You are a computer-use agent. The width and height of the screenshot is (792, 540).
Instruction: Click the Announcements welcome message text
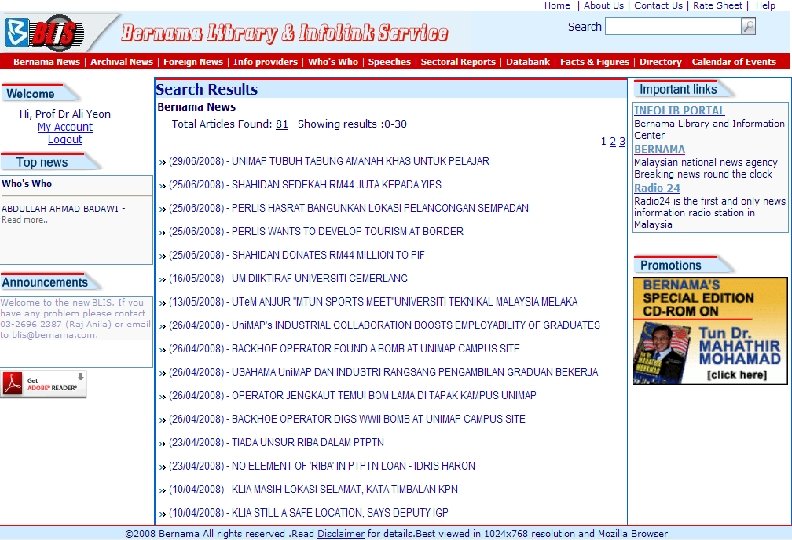pyautogui.click(x=76, y=318)
